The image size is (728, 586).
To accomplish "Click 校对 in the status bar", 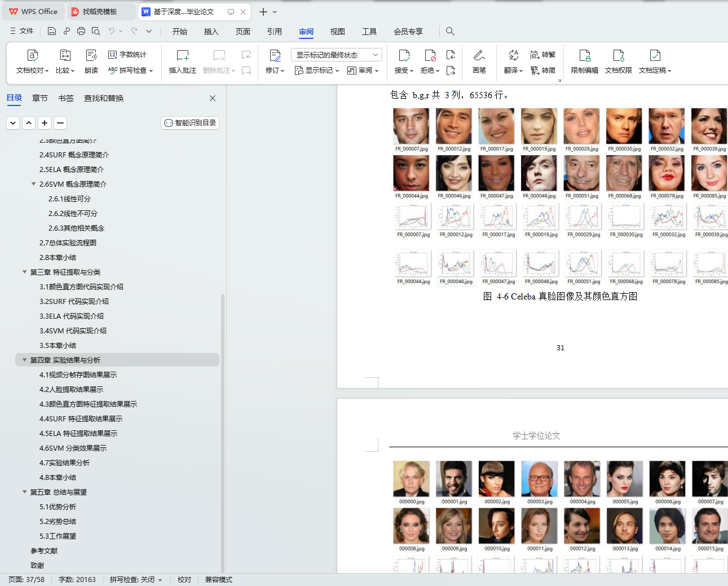I will [184, 580].
